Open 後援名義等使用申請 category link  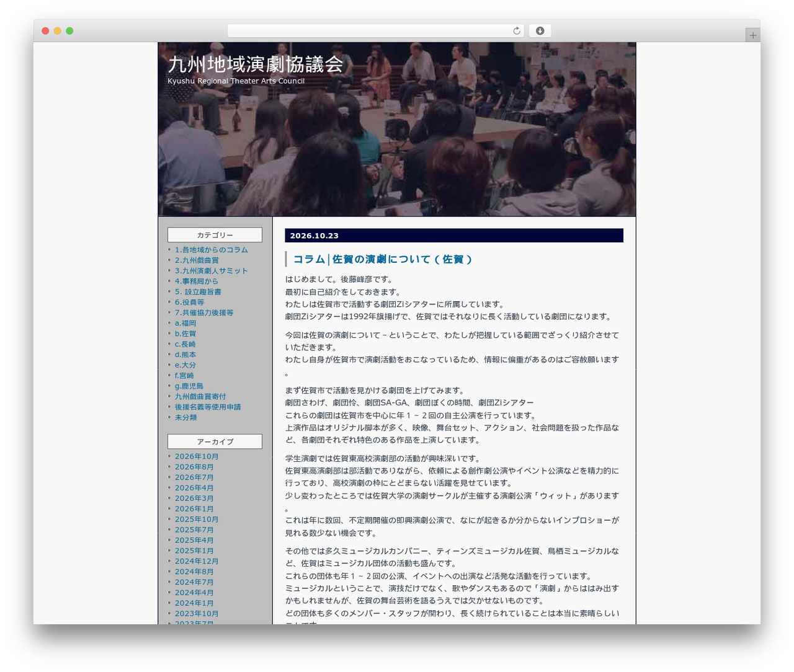point(208,408)
